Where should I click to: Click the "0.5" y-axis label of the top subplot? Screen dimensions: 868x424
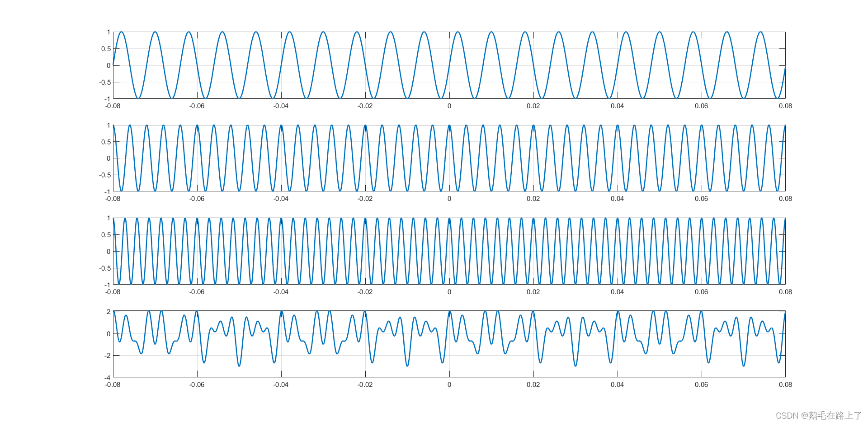click(x=106, y=48)
